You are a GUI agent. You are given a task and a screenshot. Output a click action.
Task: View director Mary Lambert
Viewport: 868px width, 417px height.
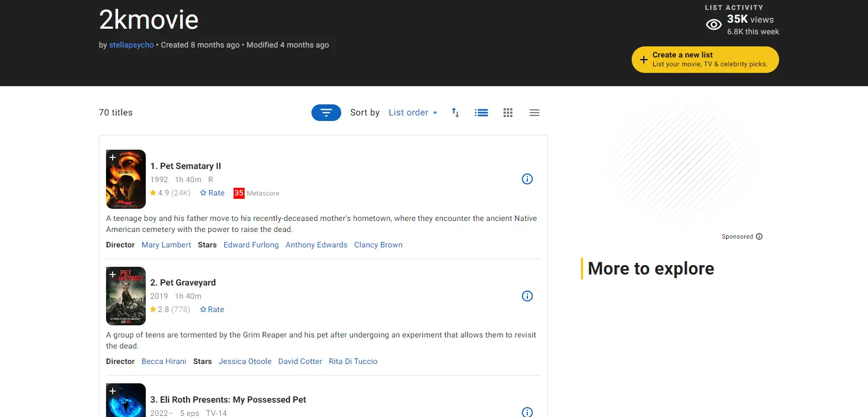pos(166,245)
